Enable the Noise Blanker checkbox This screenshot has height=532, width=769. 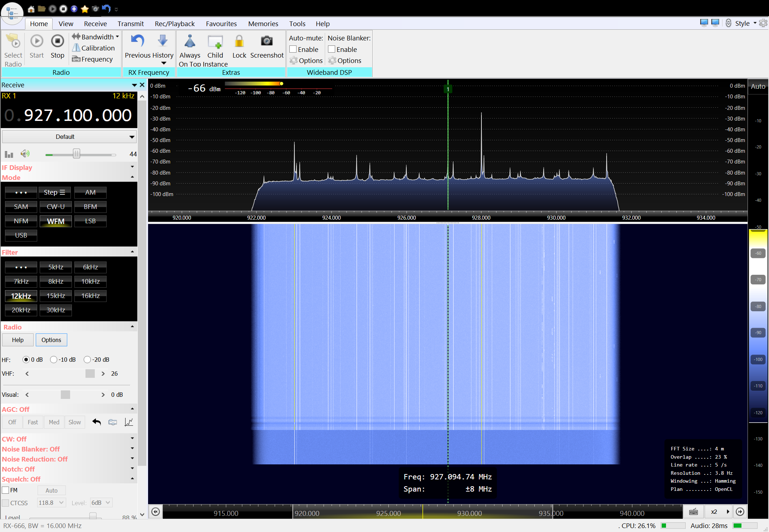coord(332,49)
